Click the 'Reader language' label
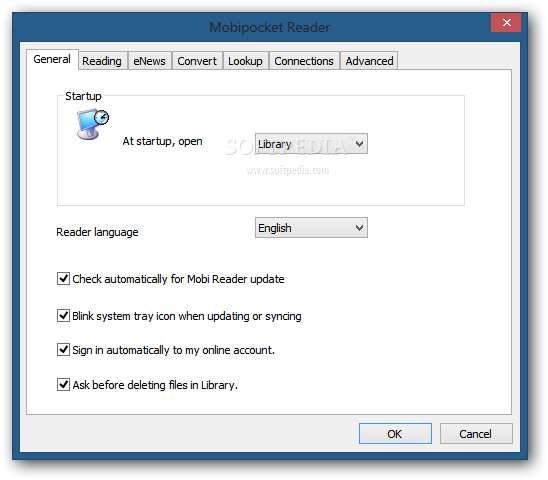 (x=98, y=232)
